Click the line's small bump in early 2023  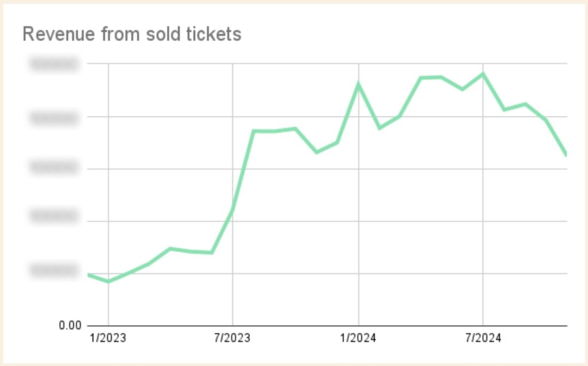(x=170, y=248)
